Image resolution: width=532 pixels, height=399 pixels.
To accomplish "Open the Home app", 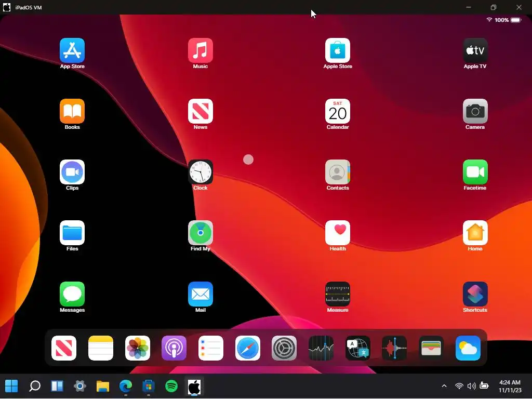I will click(x=475, y=233).
